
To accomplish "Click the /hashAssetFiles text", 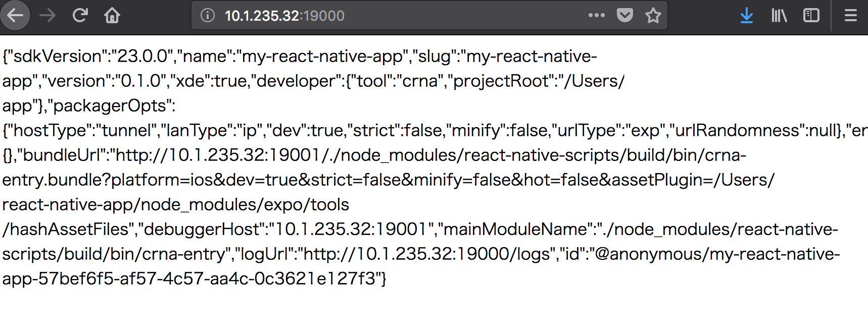I will pyautogui.click(x=66, y=229).
